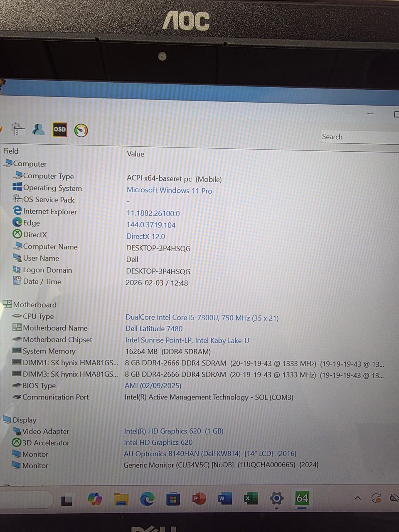Click the gauge SensorPanel toolbar icon

[81, 131]
